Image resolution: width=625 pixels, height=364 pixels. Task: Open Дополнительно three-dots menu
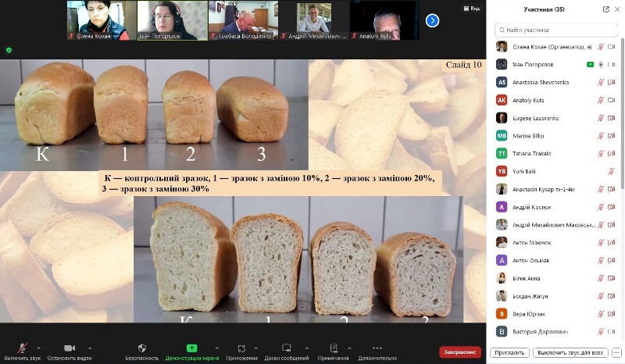click(377, 348)
